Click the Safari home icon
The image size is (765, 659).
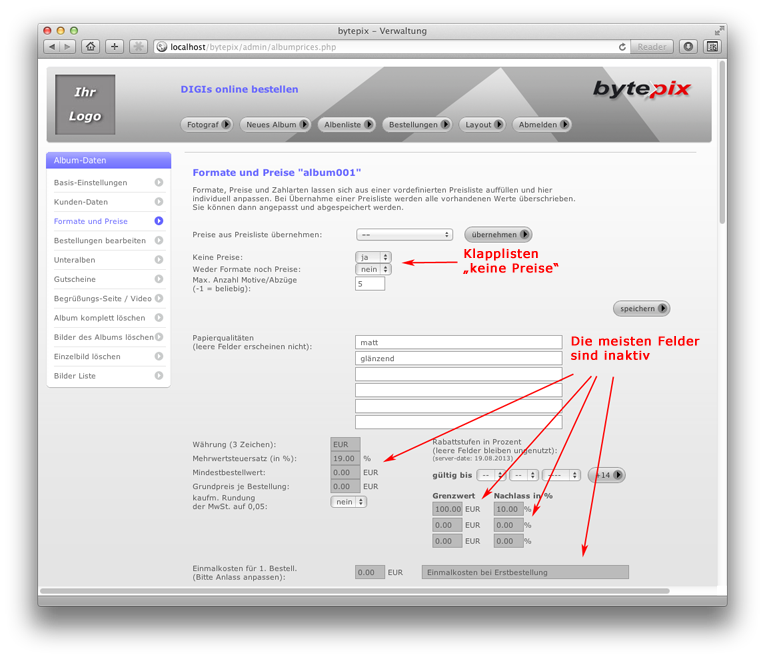(x=91, y=47)
